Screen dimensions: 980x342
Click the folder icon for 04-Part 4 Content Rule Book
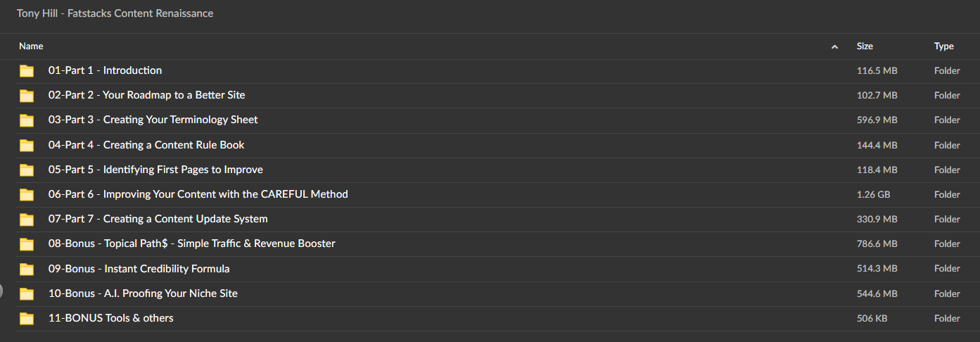tap(27, 145)
